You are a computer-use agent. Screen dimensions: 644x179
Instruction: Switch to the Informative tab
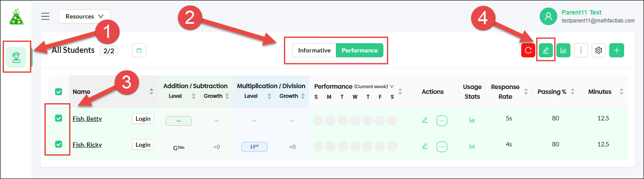click(x=314, y=50)
